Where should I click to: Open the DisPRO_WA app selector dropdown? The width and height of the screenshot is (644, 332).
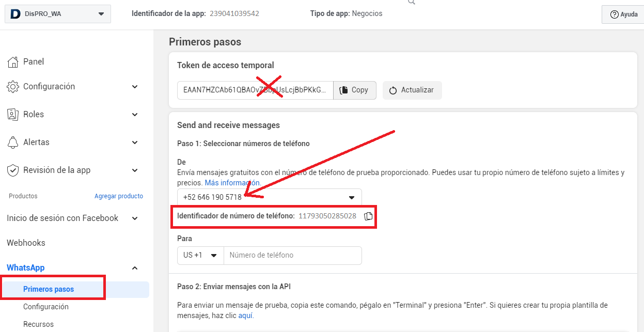point(101,14)
